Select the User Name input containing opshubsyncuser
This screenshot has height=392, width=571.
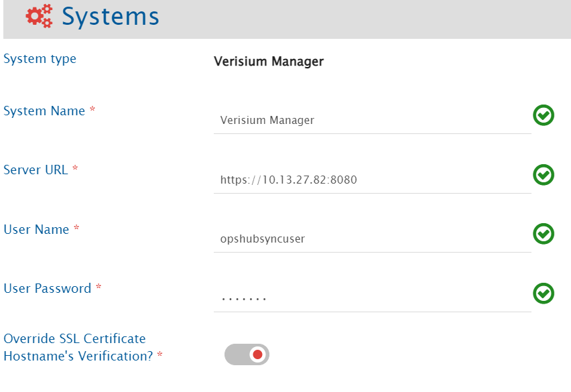pyautogui.click(x=372, y=239)
